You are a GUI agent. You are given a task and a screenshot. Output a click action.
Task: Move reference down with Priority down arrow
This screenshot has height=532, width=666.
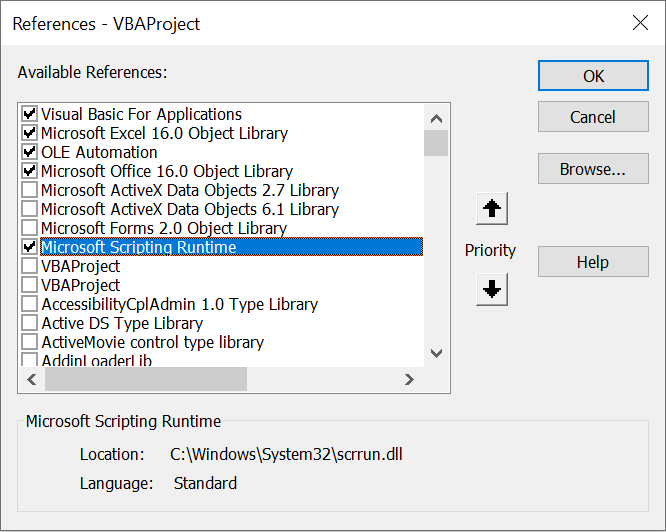pyautogui.click(x=492, y=290)
